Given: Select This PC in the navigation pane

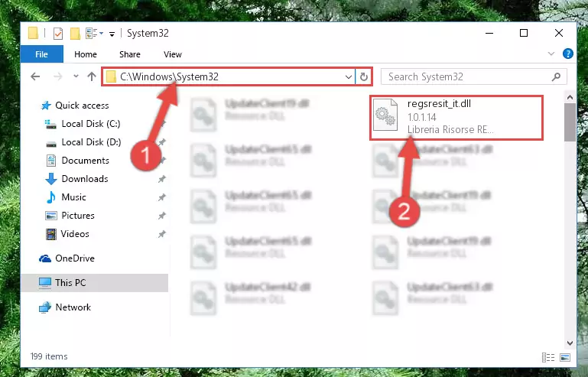Looking at the screenshot, I should click(94, 283).
